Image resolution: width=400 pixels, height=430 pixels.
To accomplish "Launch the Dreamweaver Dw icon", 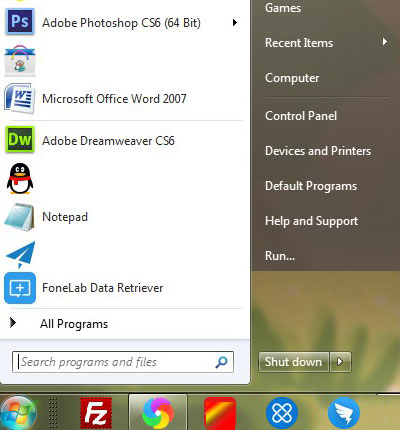I will tap(20, 140).
